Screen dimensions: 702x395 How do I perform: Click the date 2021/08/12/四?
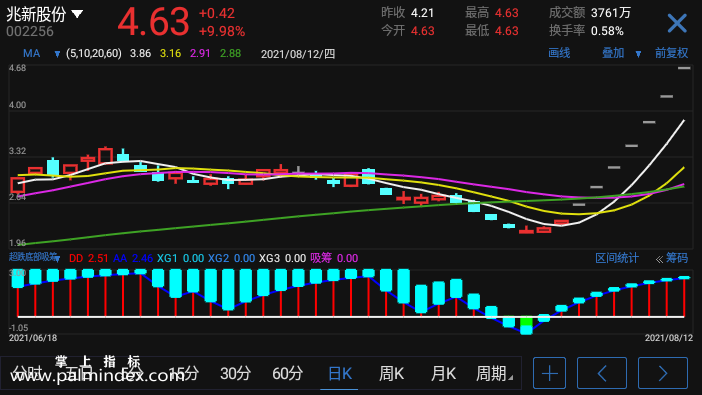(x=298, y=54)
